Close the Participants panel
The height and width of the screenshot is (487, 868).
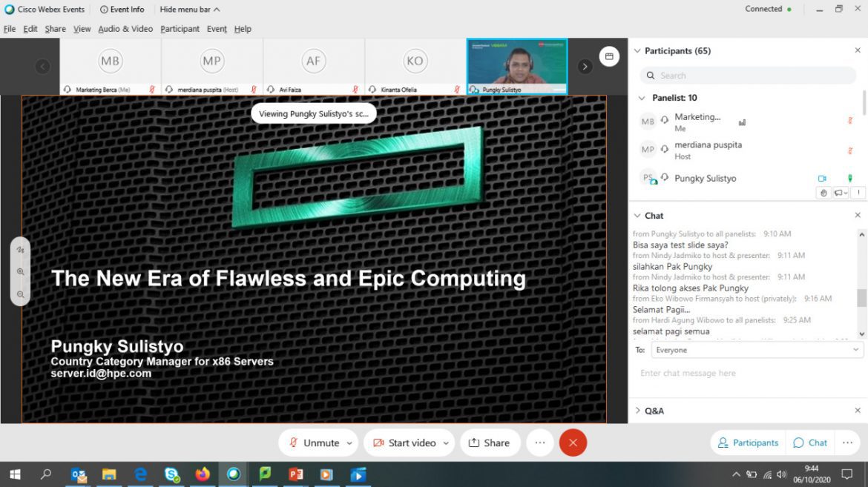(858, 50)
